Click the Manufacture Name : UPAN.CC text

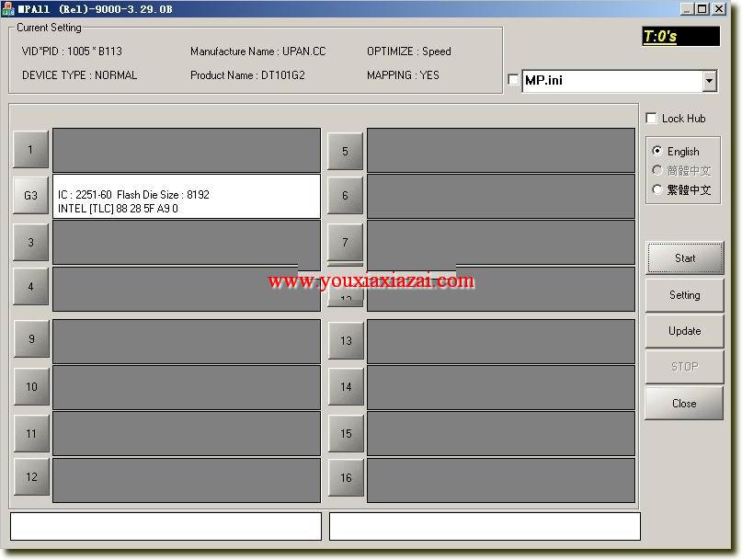[257, 51]
